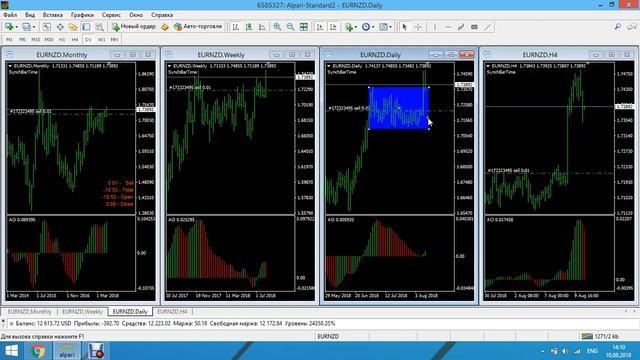Toggle the Авто-торговля button
The width and height of the screenshot is (640, 360).
[198, 27]
